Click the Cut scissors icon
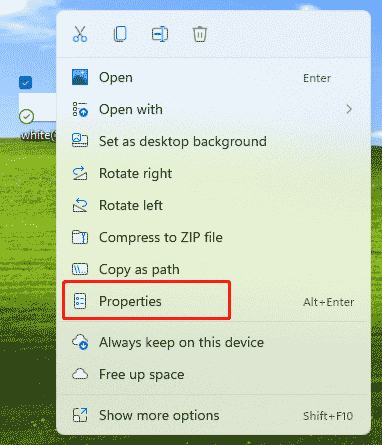This screenshot has height=445, width=382. point(80,34)
